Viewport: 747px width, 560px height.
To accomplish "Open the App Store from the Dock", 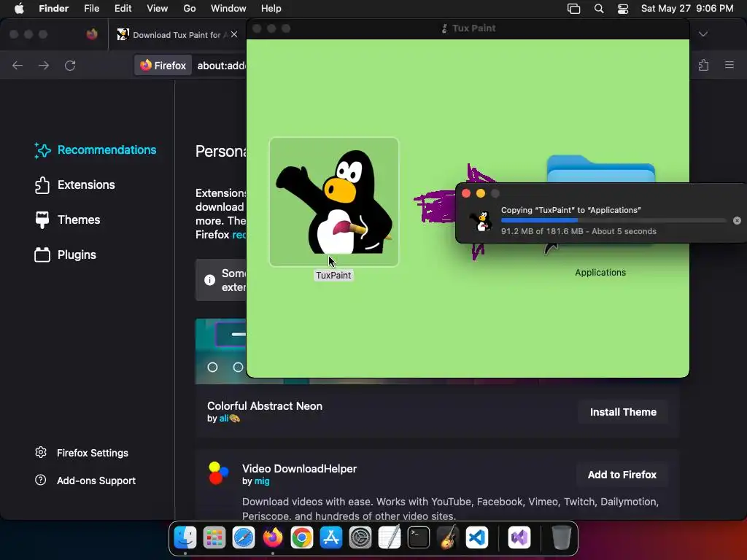I will (x=331, y=537).
